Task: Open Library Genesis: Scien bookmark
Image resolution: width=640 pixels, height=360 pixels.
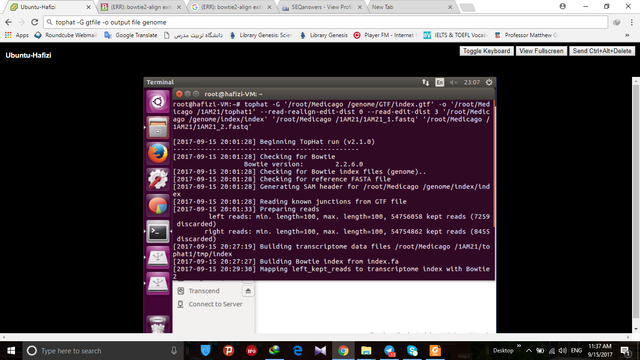Action: pos(261,35)
